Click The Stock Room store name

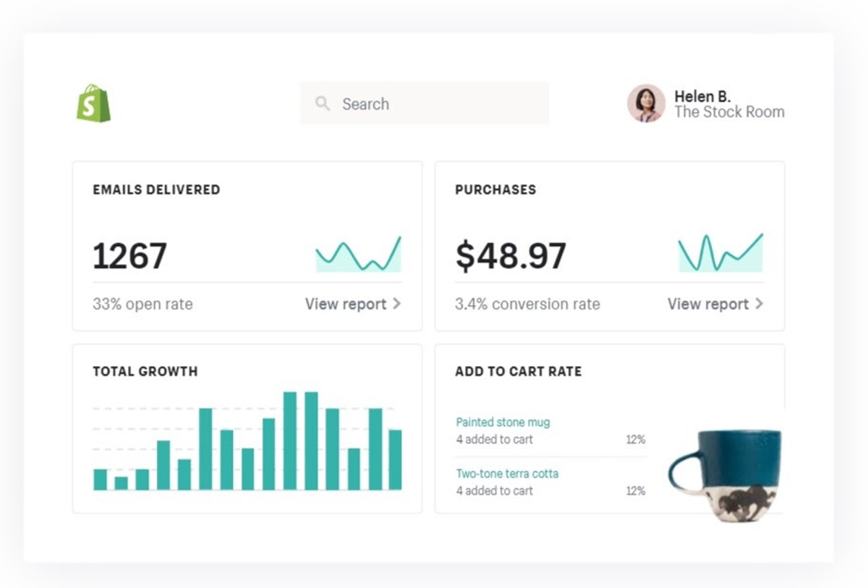tap(729, 112)
